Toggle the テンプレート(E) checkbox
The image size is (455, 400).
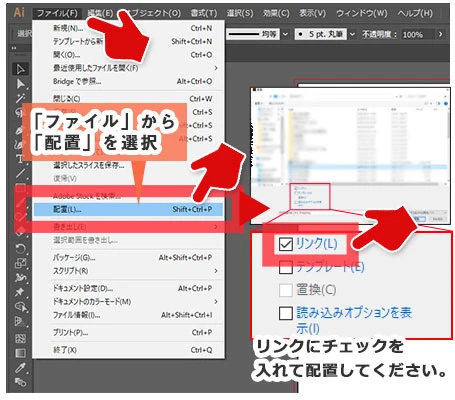286,267
